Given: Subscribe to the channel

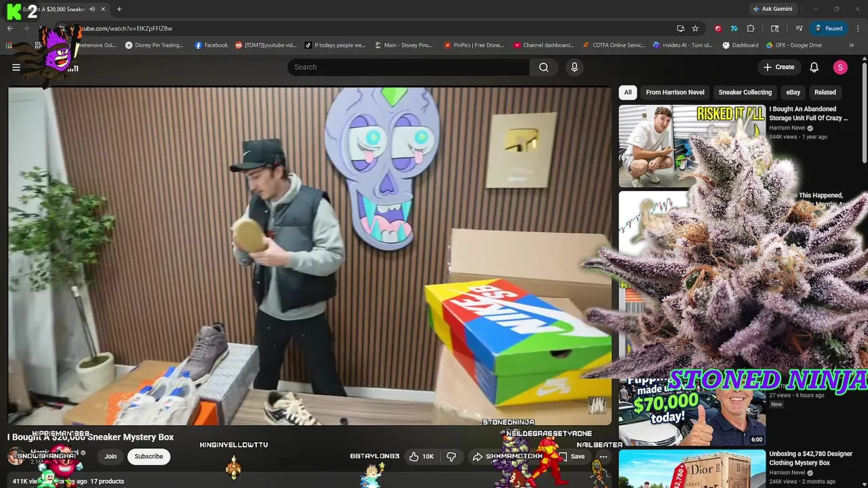Looking at the screenshot, I should (149, 457).
